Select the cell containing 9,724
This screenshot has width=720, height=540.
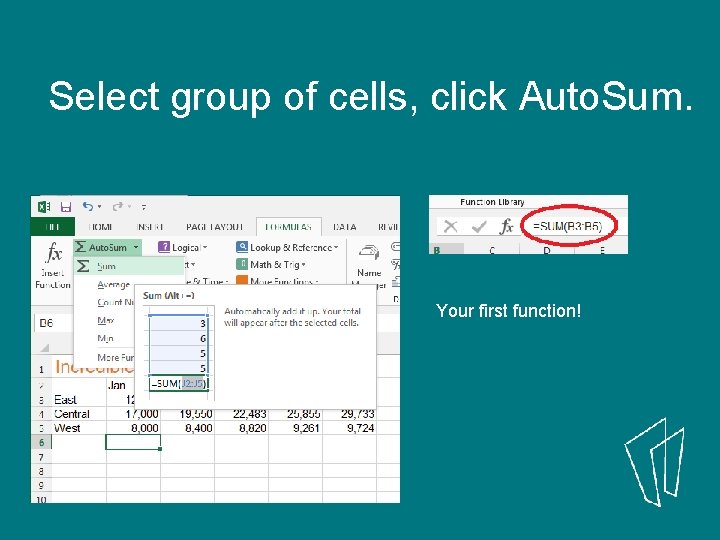[x=349, y=428]
